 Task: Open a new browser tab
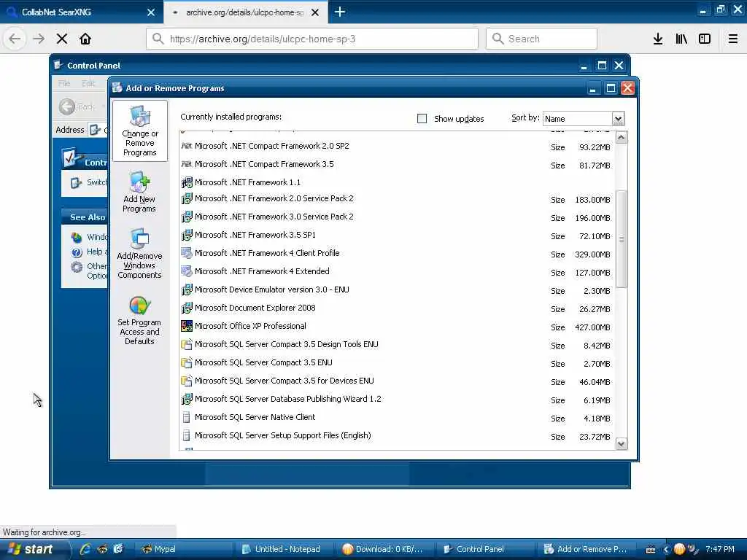pyautogui.click(x=340, y=12)
